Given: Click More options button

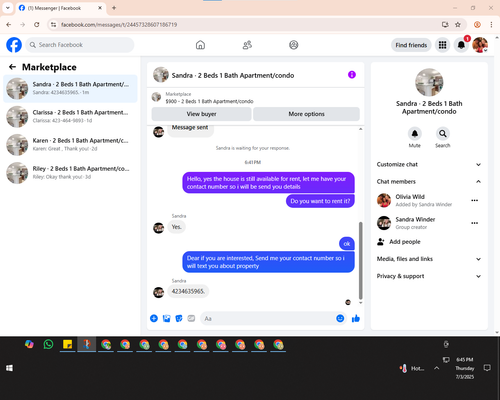Looking at the screenshot, I should click(306, 114).
